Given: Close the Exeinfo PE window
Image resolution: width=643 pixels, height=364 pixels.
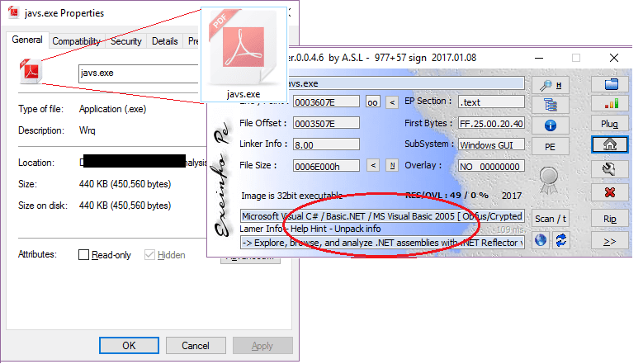Looking at the screenshot, I should pos(614,58).
